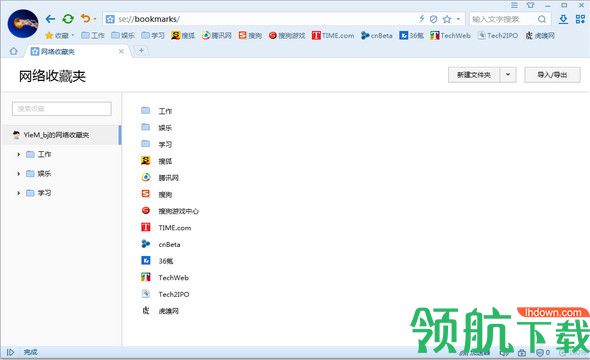Go back with the blue arrow
Image resolution: width=590 pixels, height=360 pixels.
click(50, 19)
